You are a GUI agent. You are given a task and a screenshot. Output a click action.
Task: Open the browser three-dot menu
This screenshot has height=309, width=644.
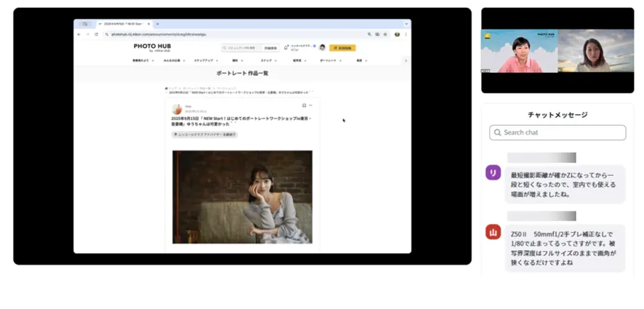(406, 34)
